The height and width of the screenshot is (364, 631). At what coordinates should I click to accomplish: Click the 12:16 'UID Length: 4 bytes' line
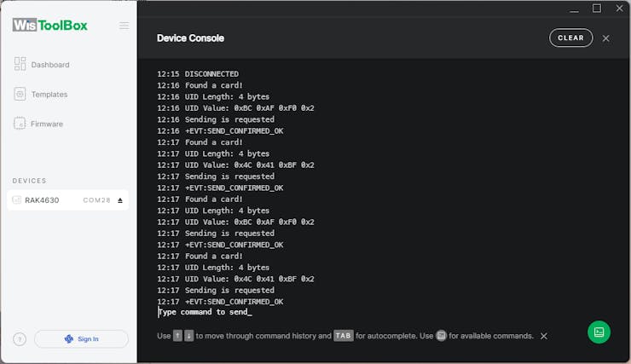[x=213, y=97]
